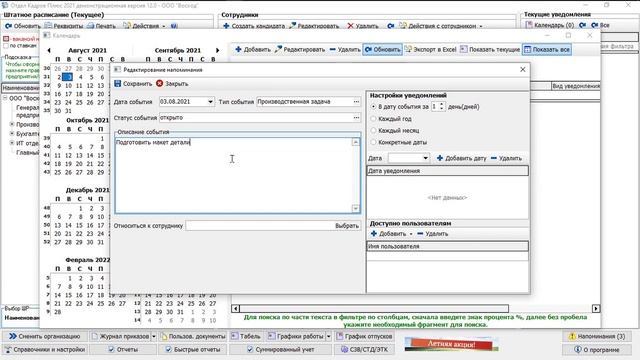Toggle the Быстрые отчеты checkbox button
This screenshot has height=360, width=640.
192,350
